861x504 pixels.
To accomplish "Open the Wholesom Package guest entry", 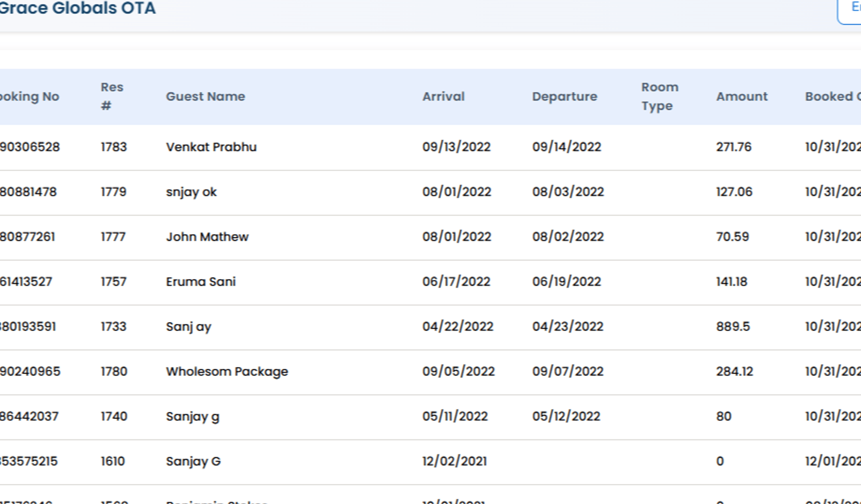I will point(227,372).
